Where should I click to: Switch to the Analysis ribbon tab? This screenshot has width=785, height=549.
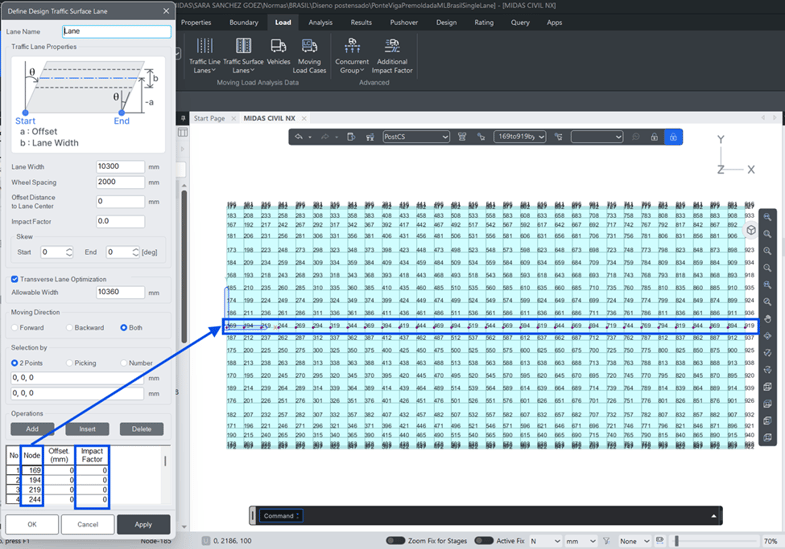(x=320, y=21)
